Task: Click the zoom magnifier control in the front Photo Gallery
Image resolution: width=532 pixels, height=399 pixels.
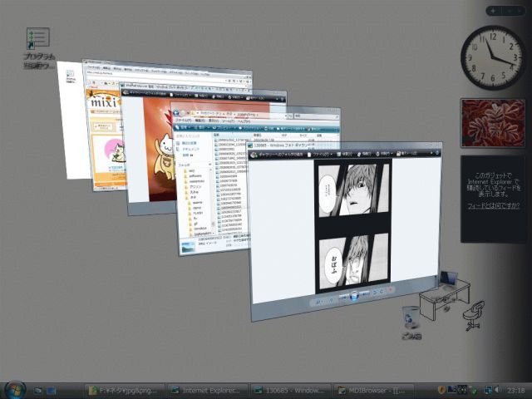Action: coord(318,301)
